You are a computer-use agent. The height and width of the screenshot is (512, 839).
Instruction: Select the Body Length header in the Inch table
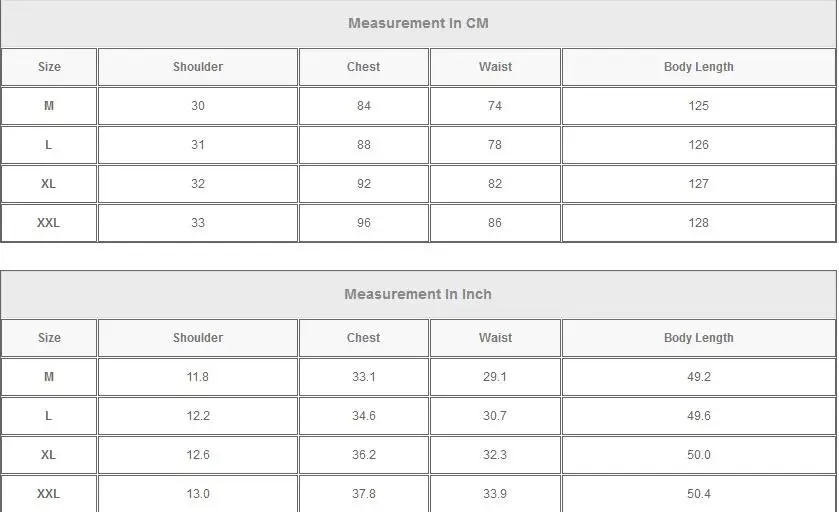point(698,338)
